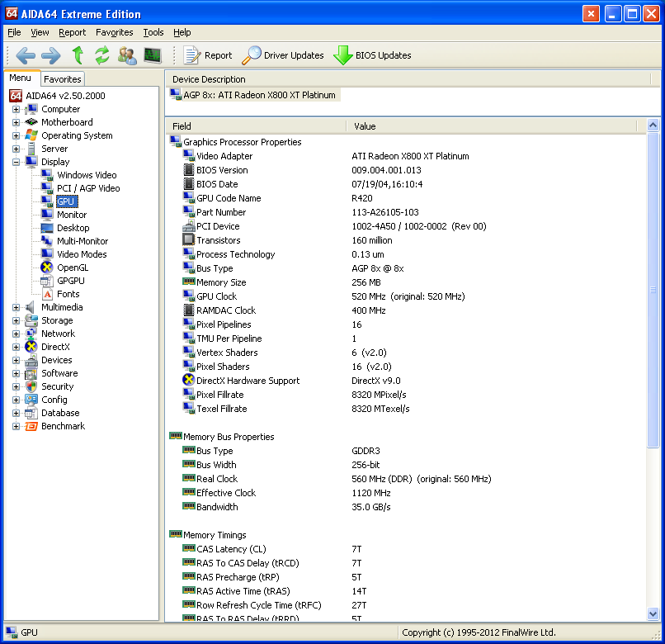Click the Bandwidth row under Memory Bus
The height and width of the screenshot is (644, 665).
point(407,507)
